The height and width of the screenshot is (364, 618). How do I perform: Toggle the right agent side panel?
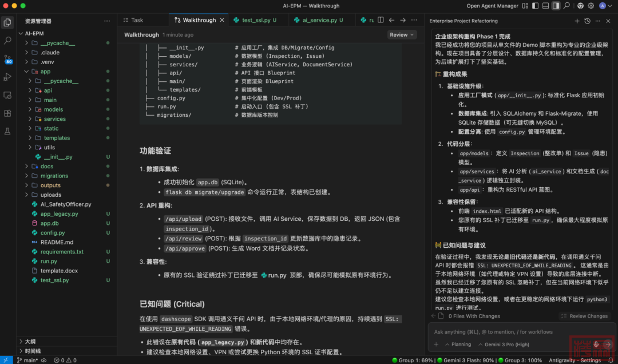tap(555, 6)
